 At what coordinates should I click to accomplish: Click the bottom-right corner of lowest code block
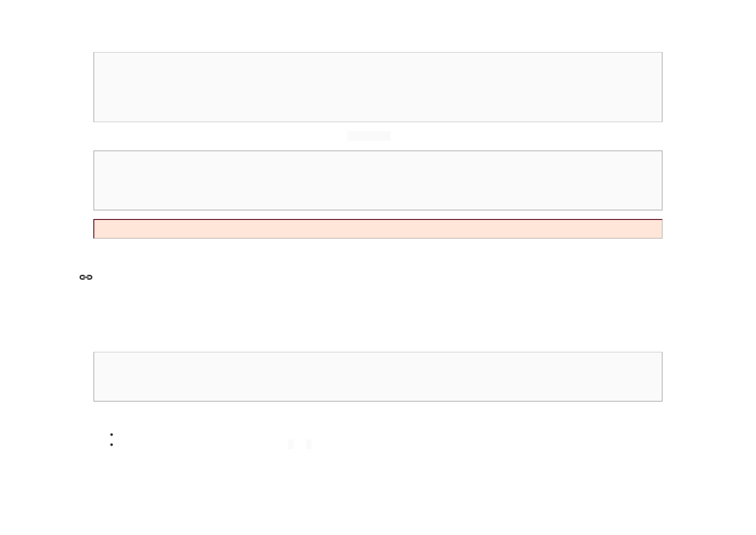point(662,401)
